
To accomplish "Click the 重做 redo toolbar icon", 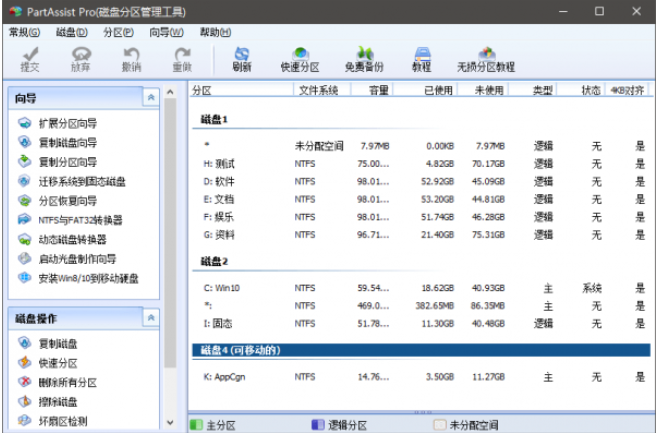I will pyautogui.click(x=182, y=59).
